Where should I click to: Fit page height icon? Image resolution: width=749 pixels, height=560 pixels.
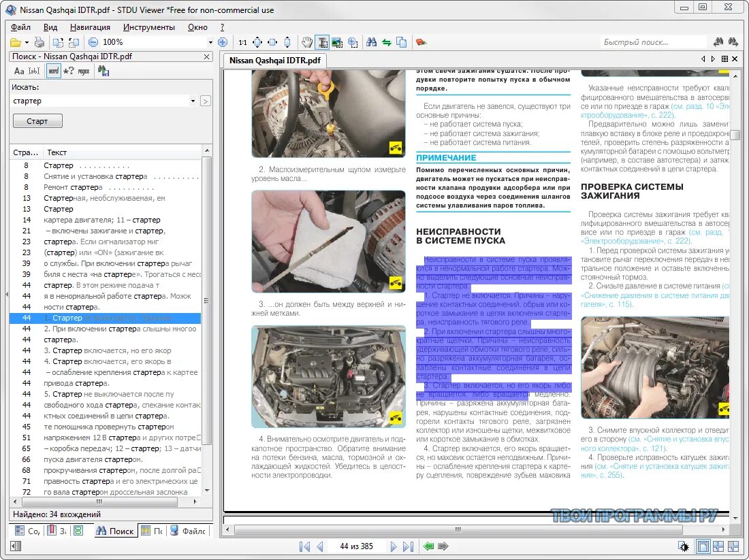point(287,42)
